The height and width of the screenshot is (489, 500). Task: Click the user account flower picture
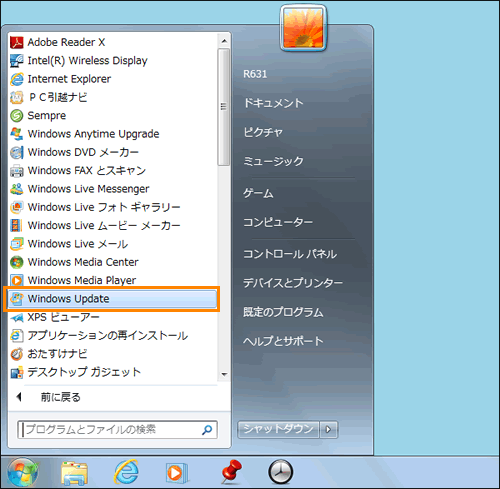303,28
